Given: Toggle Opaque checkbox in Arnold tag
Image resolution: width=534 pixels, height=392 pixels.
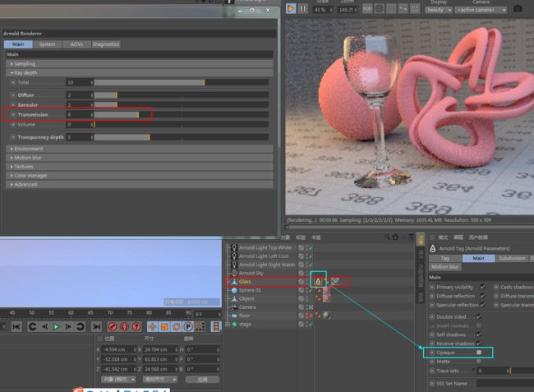Looking at the screenshot, I should tap(479, 353).
